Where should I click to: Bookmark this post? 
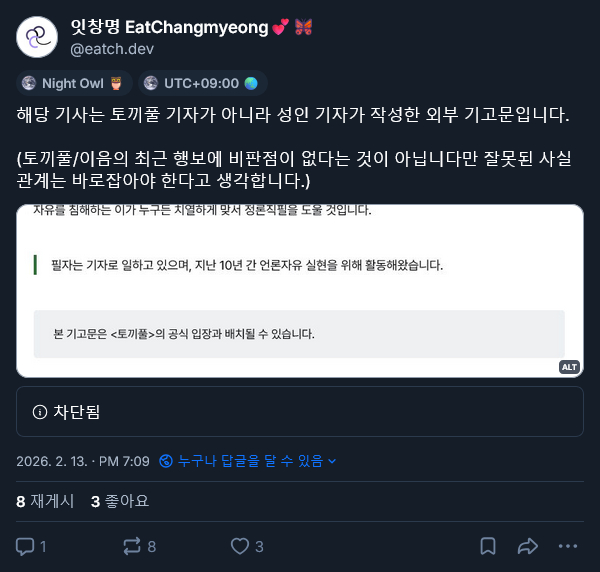[x=488, y=546]
